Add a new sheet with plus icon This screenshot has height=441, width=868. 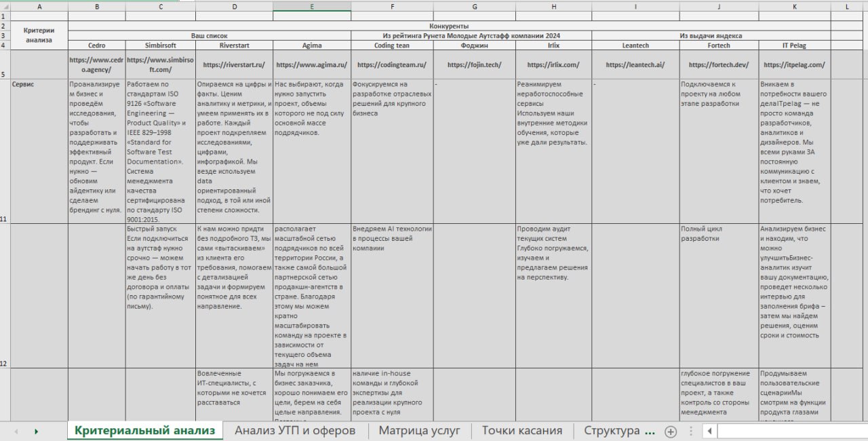(x=670, y=431)
